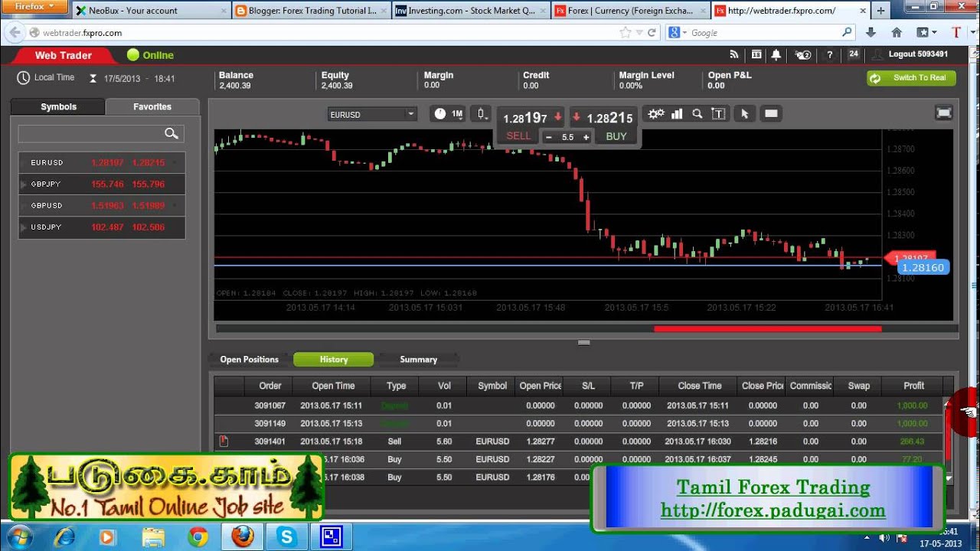Click the document icon on order 3091401

224,441
